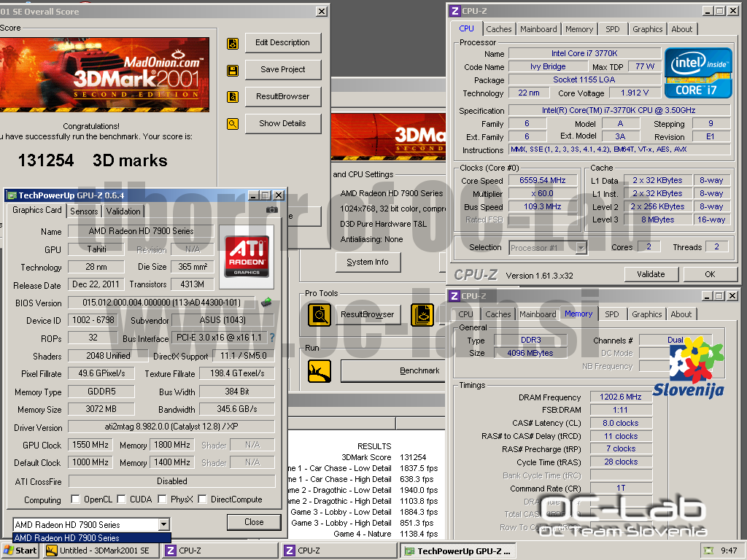Screen dimensions: 747x560
Task: Toggle the DirectCompute checkbox
Action: click(x=203, y=499)
